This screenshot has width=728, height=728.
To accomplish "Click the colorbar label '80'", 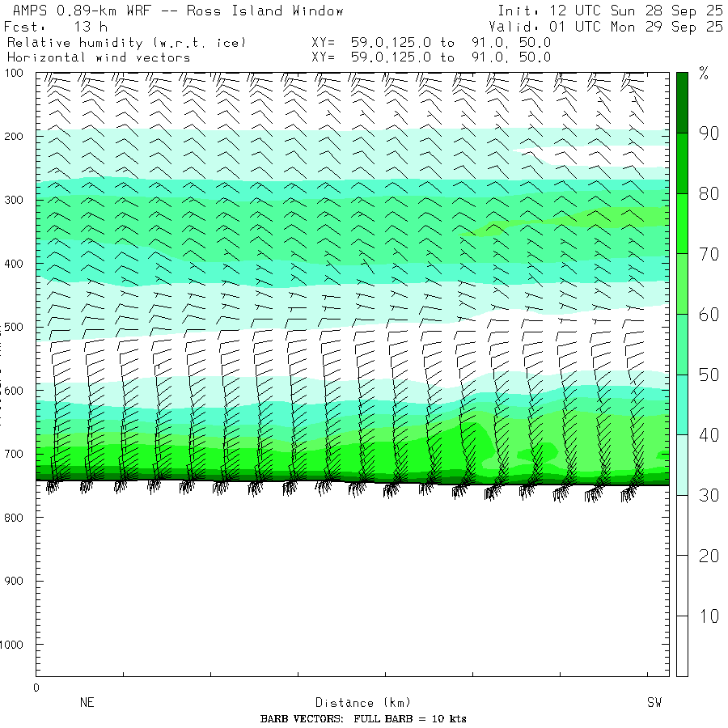I will 709,194.
